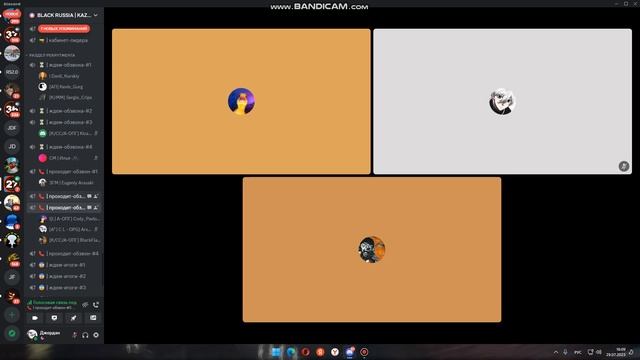
Task: Toggle microphone mute in the user panel
Action: tap(74, 335)
